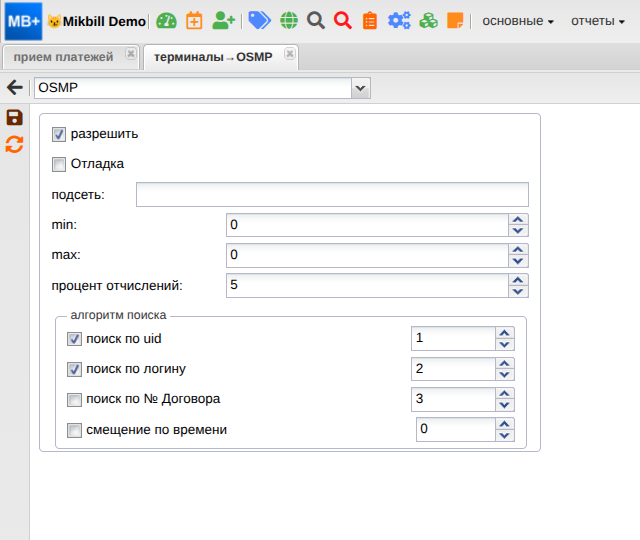Click the поиск по логину number field
Screen dimensions: 640x540
(x=453, y=369)
